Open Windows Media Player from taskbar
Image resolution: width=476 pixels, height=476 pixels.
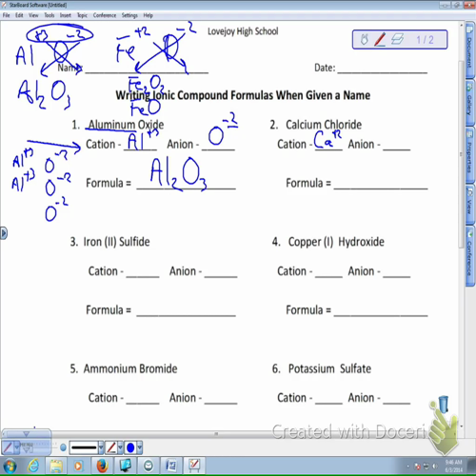click(78, 466)
